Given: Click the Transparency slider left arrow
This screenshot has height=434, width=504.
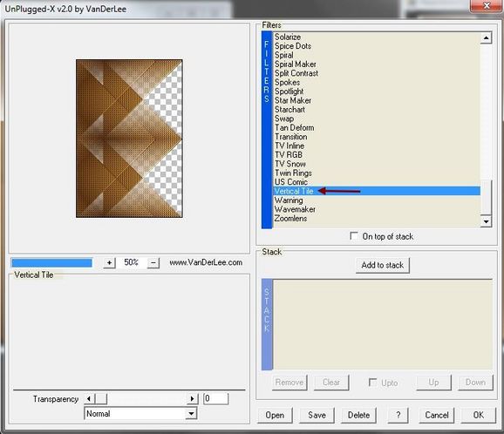Looking at the screenshot, I should 89,398.
